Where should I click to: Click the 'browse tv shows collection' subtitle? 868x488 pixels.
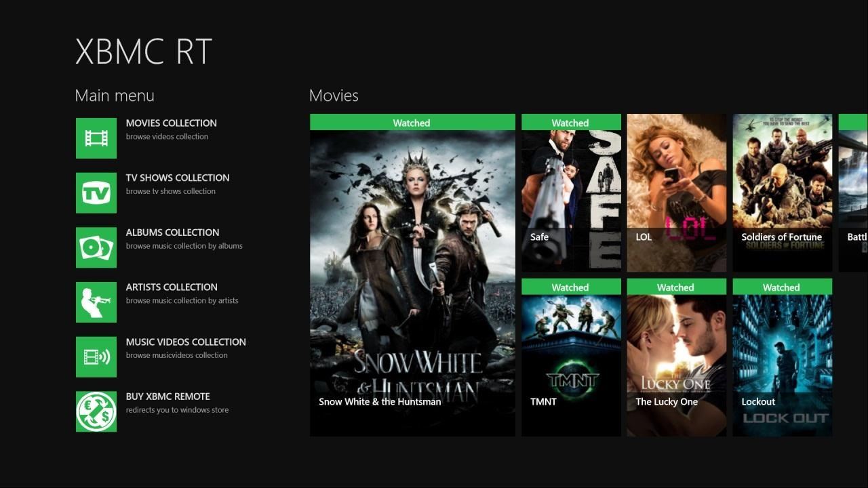click(x=171, y=192)
